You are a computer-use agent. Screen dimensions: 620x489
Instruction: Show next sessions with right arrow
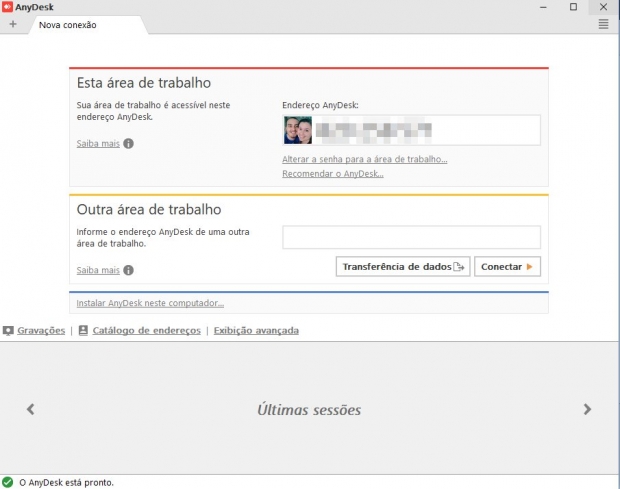coord(587,409)
